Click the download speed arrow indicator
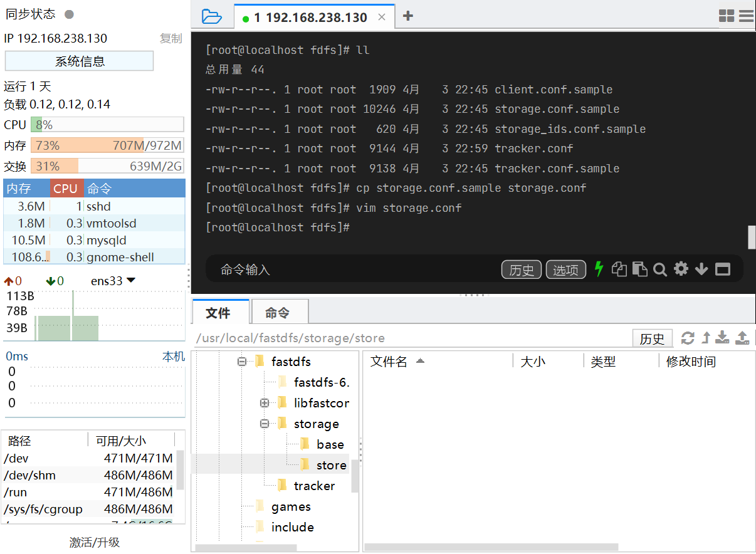756x554 pixels. click(x=51, y=281)
